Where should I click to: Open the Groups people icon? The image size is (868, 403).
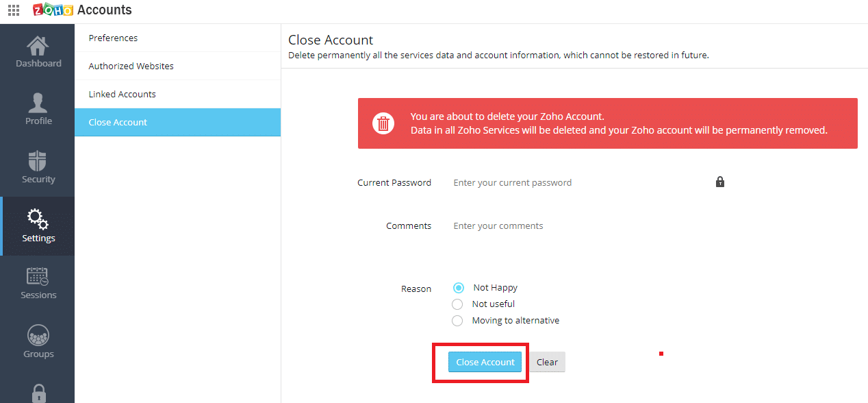pos(38,336)
